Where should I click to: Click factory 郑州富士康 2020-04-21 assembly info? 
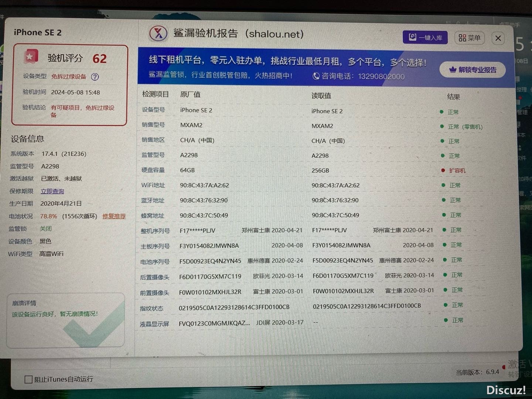click(x=272, y=230)
